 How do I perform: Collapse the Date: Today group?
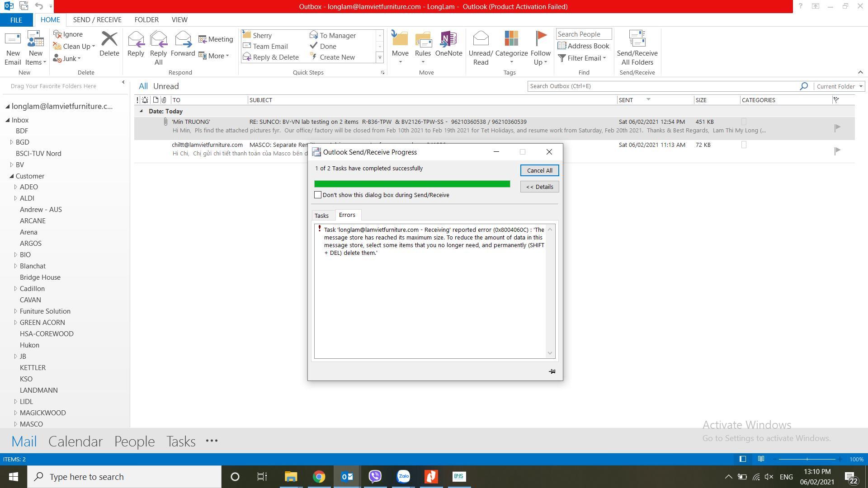point(141,111)
